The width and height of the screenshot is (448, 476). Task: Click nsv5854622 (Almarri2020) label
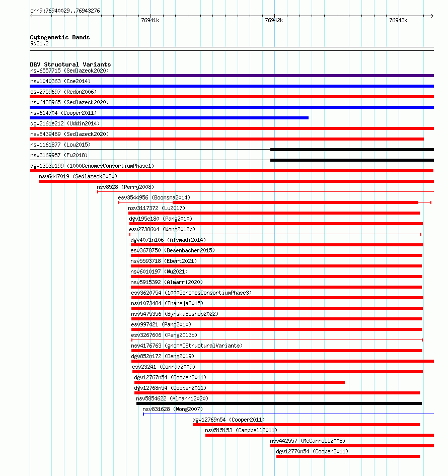point(172,399)
